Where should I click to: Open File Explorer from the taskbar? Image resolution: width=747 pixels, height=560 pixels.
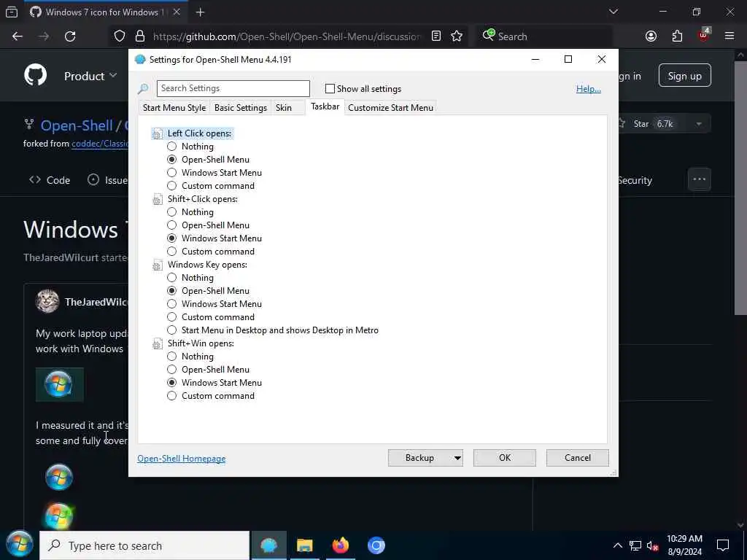click(x=304, y=545)
